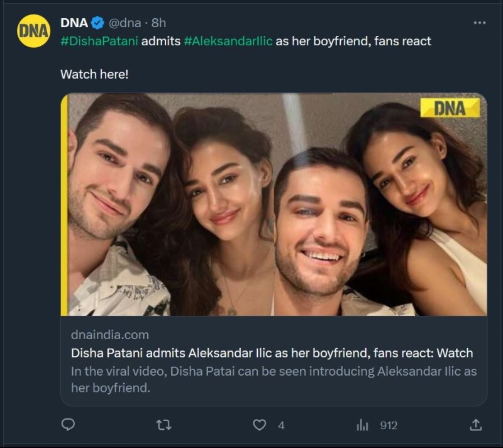Click the blue verified badge
The width and height of the screenshot is (503, 448).
[x=97, y=23]
